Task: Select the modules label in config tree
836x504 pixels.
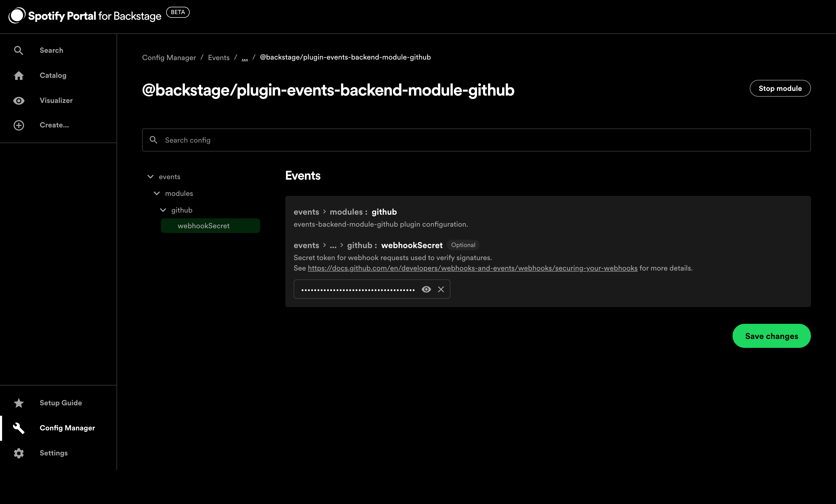Action: [179, 193]
